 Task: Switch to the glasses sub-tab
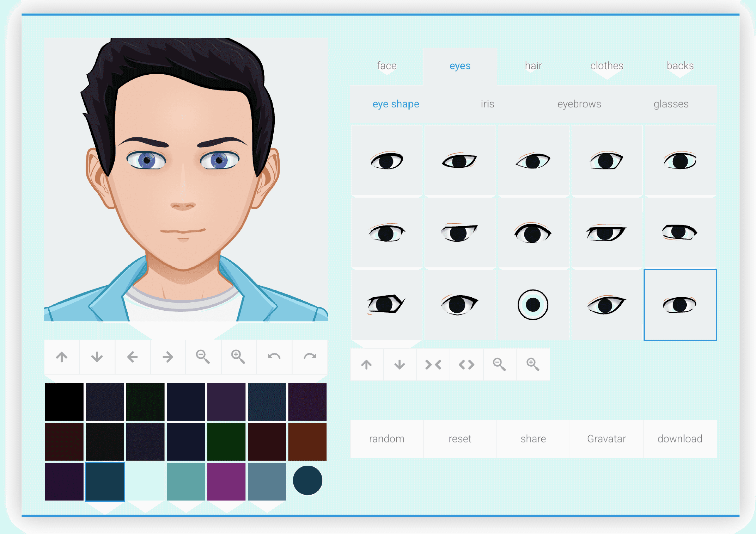click(x=671, y=104)
